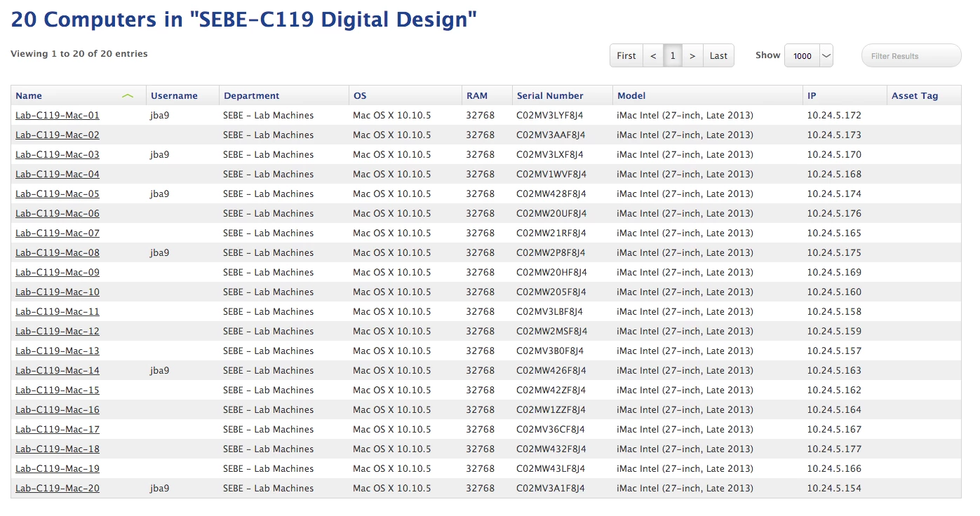Screen dimensions: 980x516
Task: Select serial number C02MW1ZZF8J4
Action: click(551, 410)
